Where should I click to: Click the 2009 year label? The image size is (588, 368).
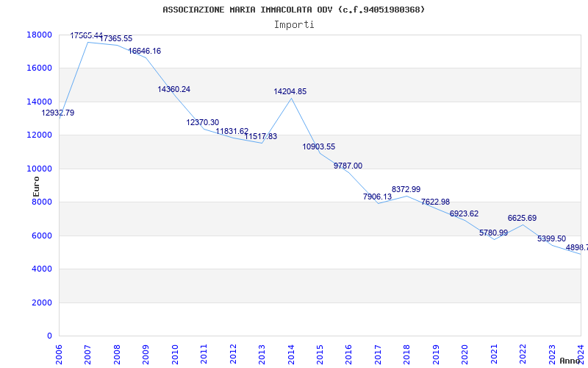pyautogui.click(x=146, y=354)
